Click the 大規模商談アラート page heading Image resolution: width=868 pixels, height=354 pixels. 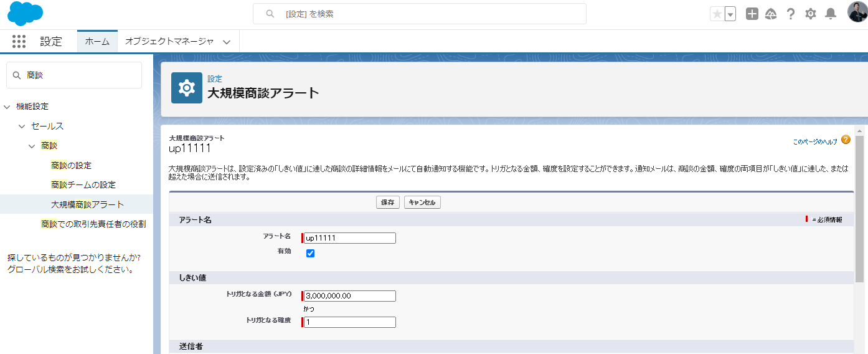[263, 93]
